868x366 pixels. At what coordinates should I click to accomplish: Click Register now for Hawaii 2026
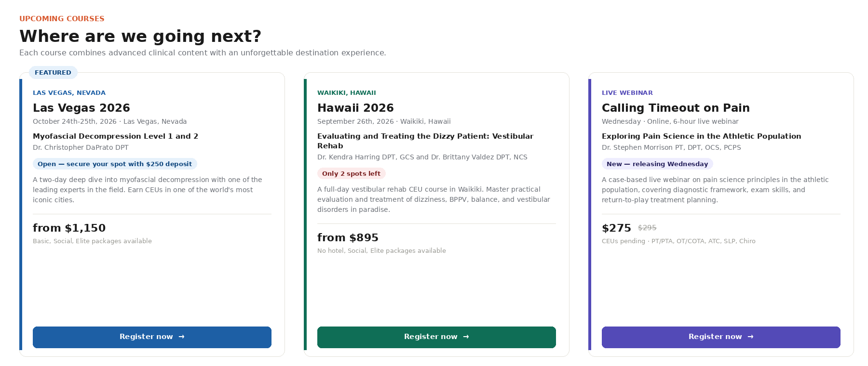click(x=436, y=337)
